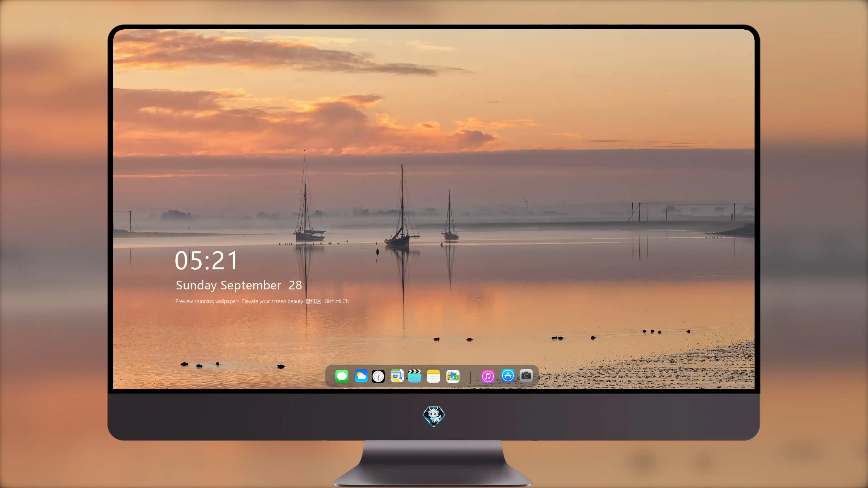Launch Maps from the dock
The image size is (868, 488).
click(397, 376)
